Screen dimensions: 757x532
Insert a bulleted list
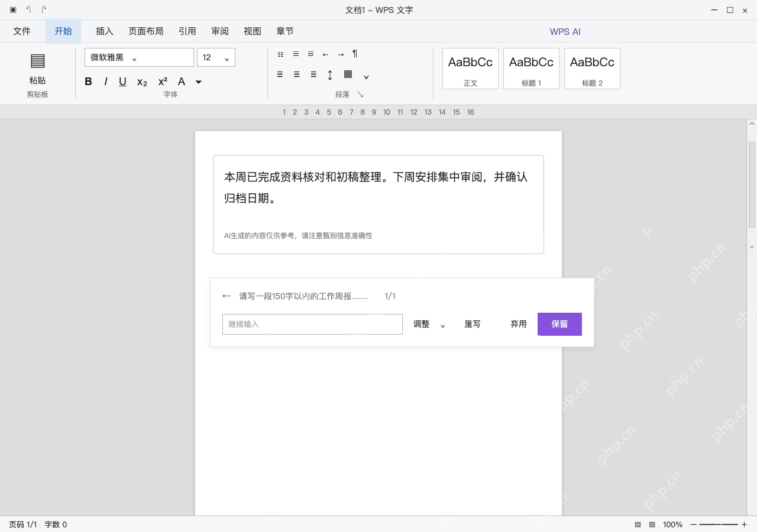pyautogui.click(x=280, y=54)
